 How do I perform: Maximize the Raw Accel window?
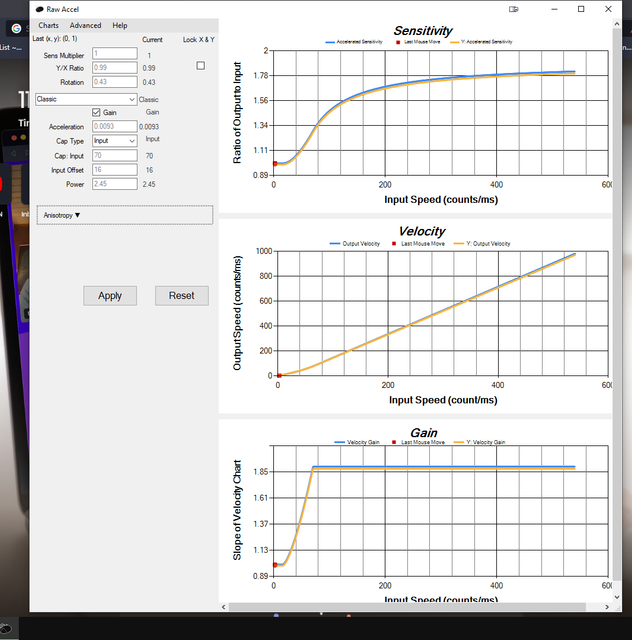click(x=581, y=9)
